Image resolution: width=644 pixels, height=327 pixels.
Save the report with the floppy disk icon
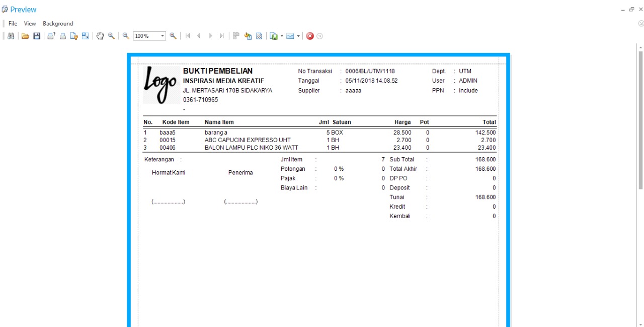[x=37, y=36]
